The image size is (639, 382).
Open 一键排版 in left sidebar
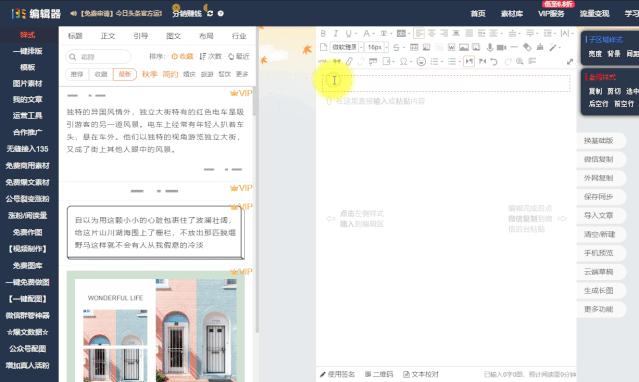pos(27,51)
